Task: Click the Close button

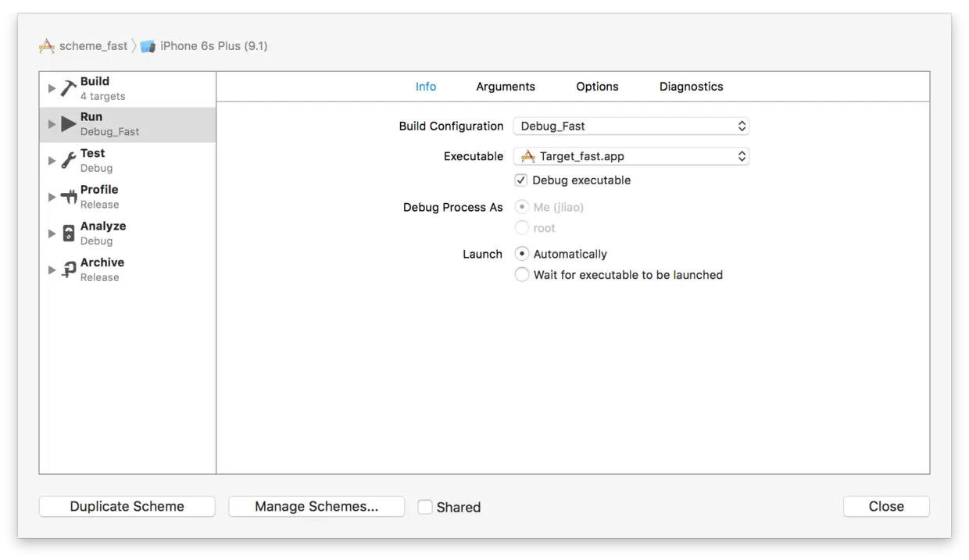Action: (886, 506)
